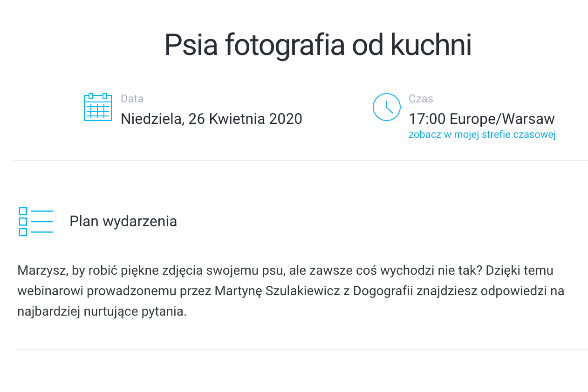Click the checklist icon beside Plan wydarzenia
588x392 pixels.
[36, 222]
